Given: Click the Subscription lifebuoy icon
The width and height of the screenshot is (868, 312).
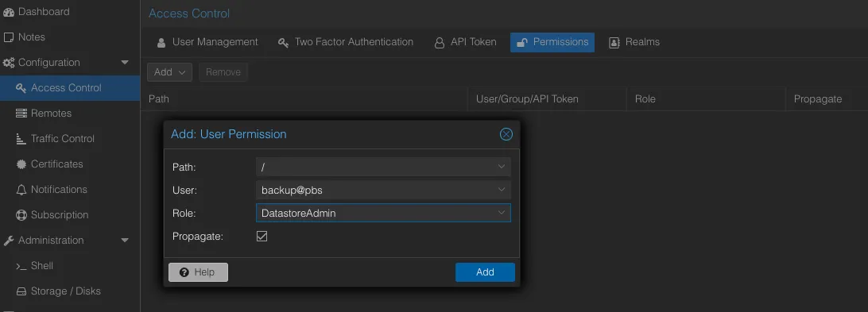Looking at the screenshot, I should click(21, 214).
